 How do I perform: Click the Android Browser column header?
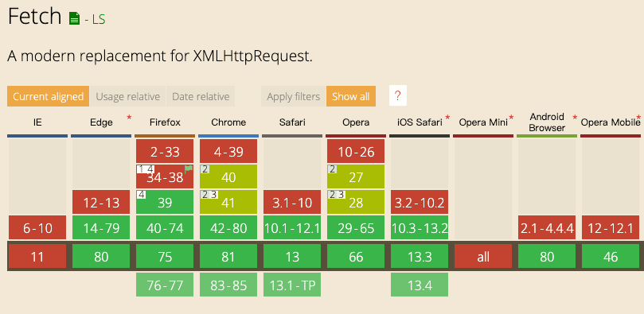pos(547,122)
